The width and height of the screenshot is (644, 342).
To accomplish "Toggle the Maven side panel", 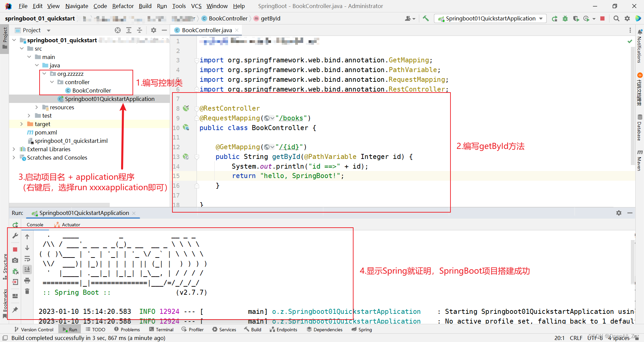I will point(640,160).
